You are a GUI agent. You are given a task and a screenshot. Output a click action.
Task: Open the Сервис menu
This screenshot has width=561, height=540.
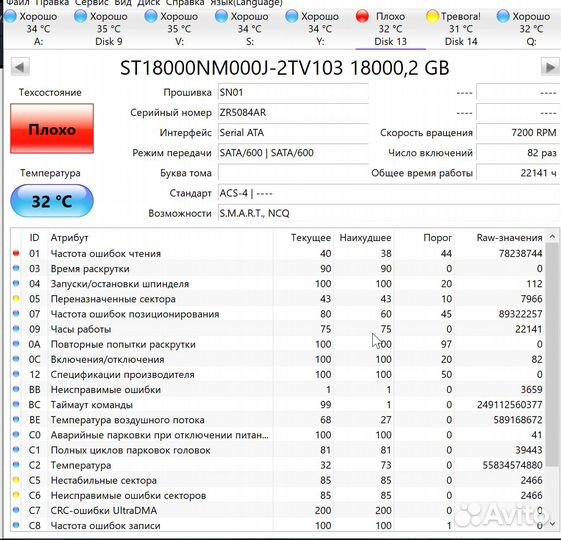[x=92, y=3]
